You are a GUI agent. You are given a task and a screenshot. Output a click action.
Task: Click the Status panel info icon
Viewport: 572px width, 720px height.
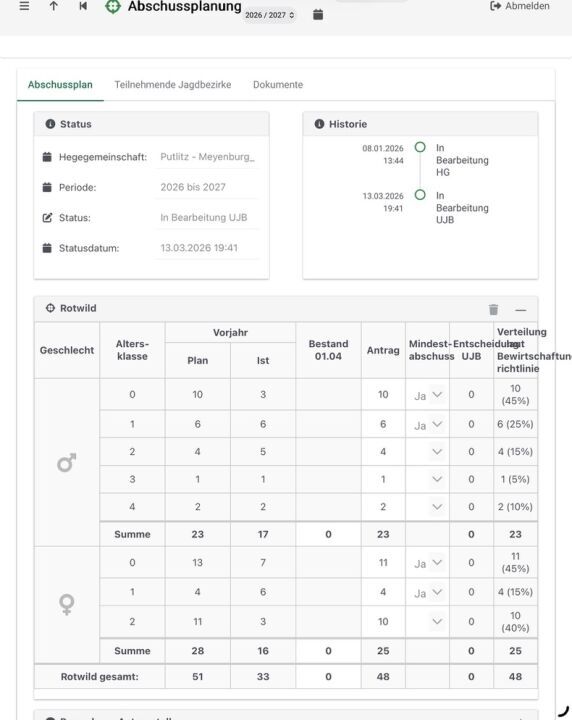tap(50, 124)
